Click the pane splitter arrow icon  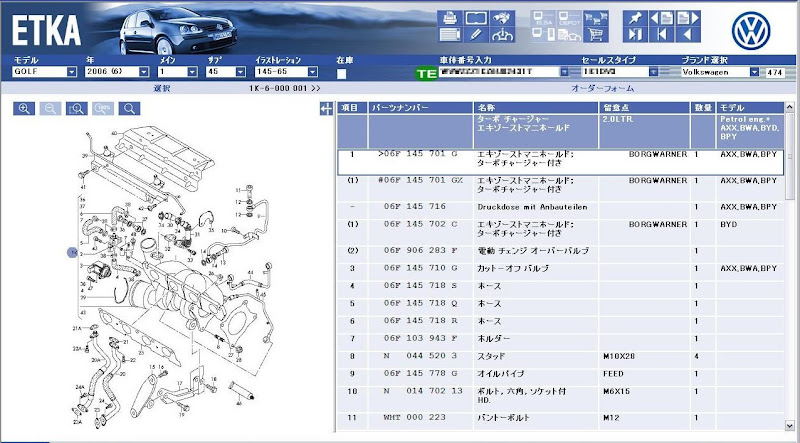point(326,109)
